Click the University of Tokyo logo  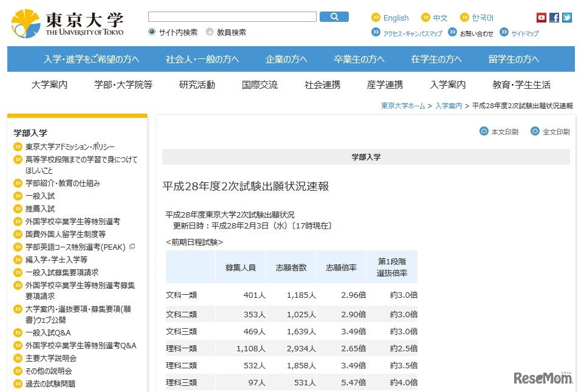(x=67, y=23)
